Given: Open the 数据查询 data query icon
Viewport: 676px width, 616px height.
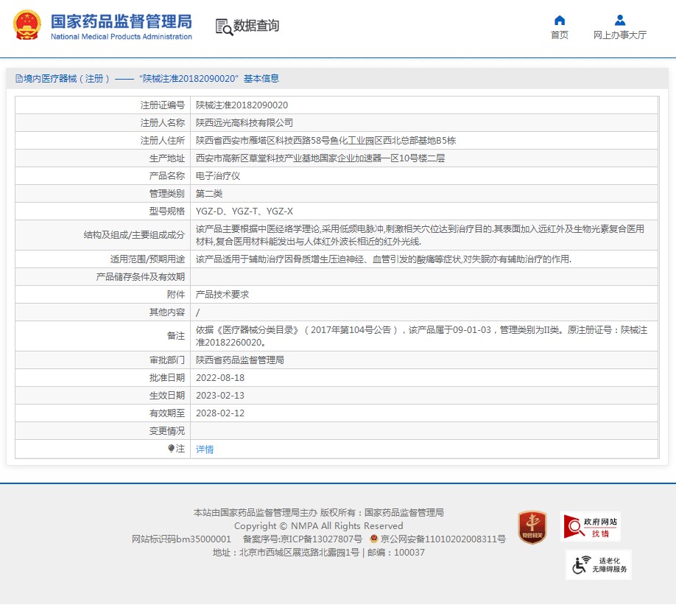Looking at the screenshot, I should click(x=224, y=27).
